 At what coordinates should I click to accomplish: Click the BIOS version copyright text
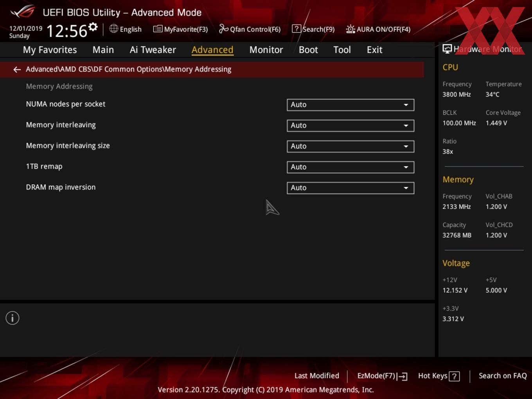click(x=266, y=390)
